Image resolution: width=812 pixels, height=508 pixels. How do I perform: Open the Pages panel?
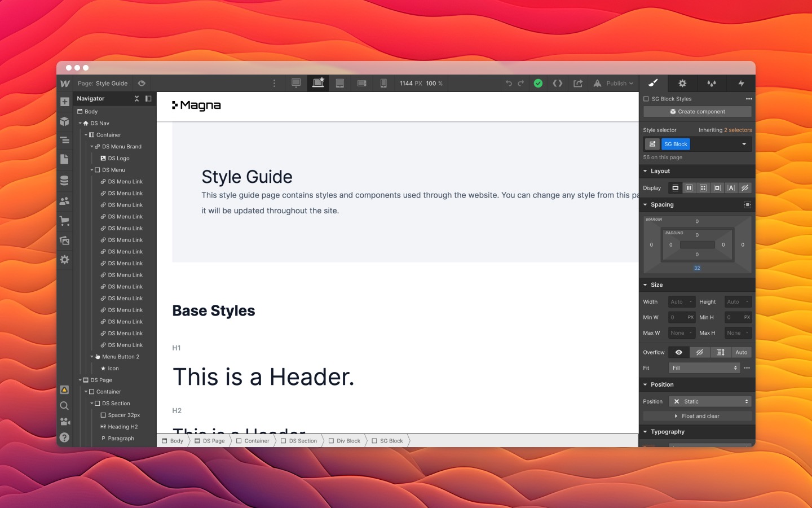tap(64, 159)
